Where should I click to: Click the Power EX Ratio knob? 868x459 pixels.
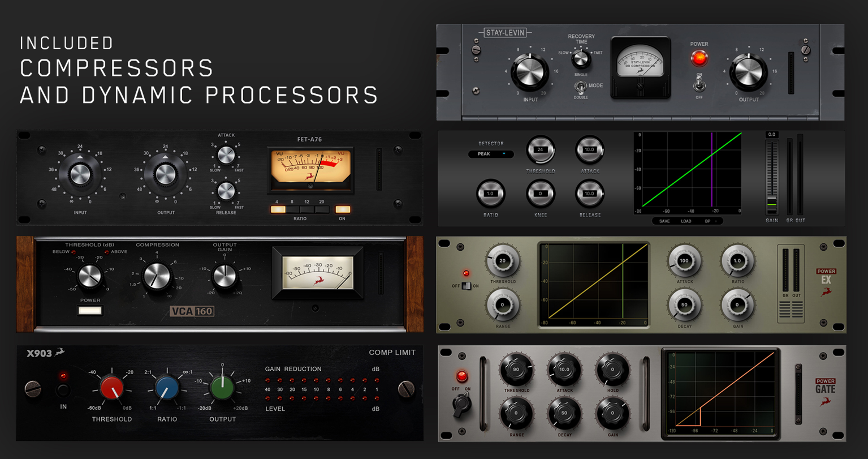(x=737, y=261)
